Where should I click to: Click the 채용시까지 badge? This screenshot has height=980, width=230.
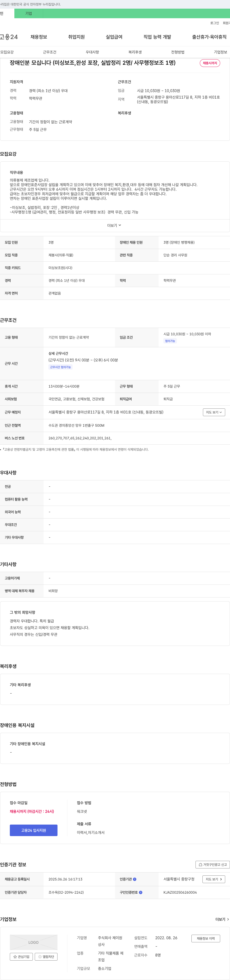click(210, 63)
